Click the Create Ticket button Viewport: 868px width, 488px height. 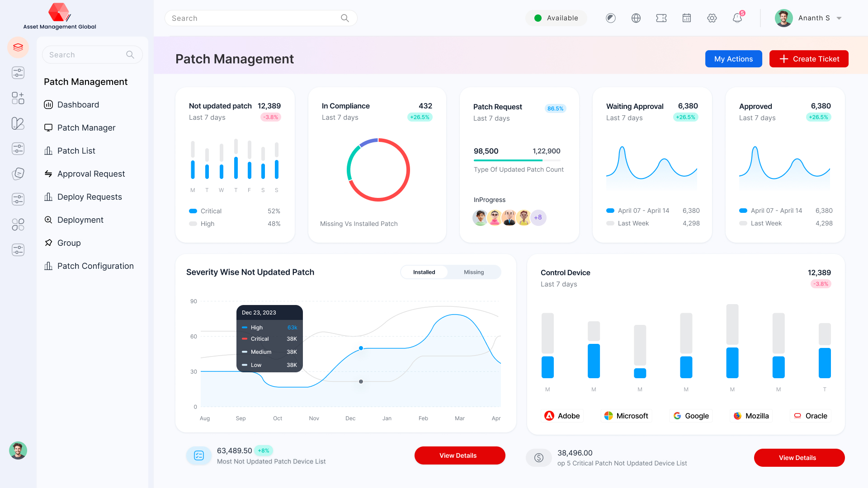tap(808, 59)
